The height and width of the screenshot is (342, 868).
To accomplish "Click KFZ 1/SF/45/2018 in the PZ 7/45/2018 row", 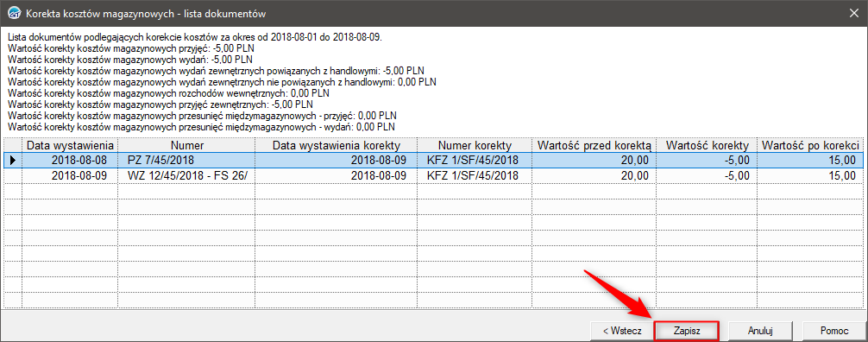I will tap(475, 161).
